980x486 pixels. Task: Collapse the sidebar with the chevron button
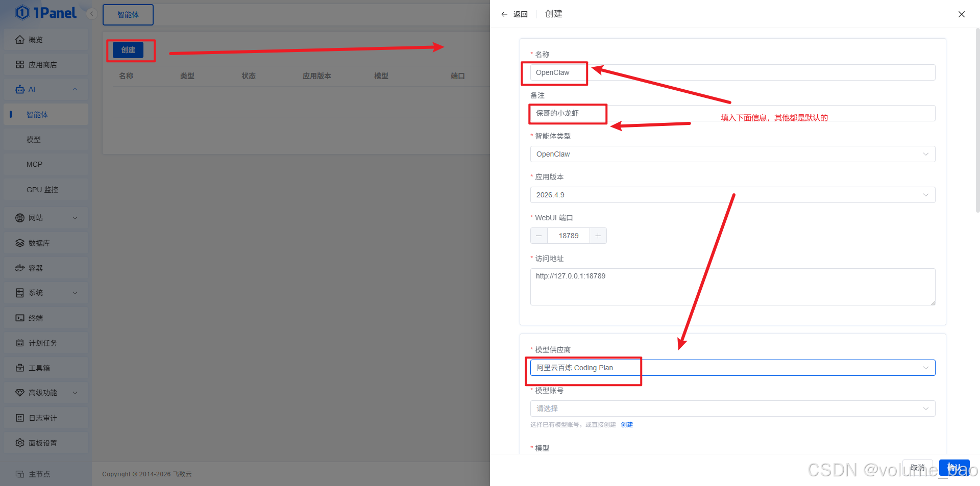coord(92,14)
